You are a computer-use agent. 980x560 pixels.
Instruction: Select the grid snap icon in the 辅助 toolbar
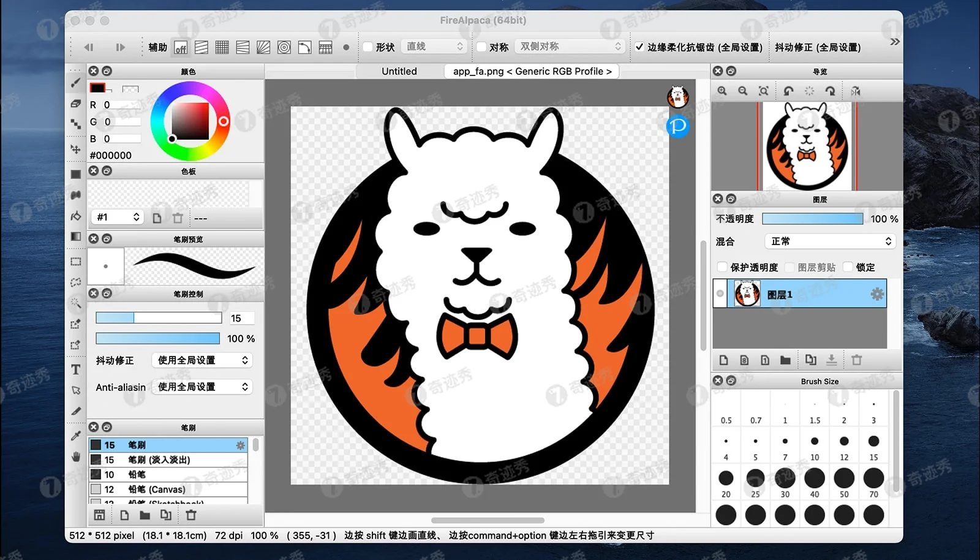(x=222, y=47)
